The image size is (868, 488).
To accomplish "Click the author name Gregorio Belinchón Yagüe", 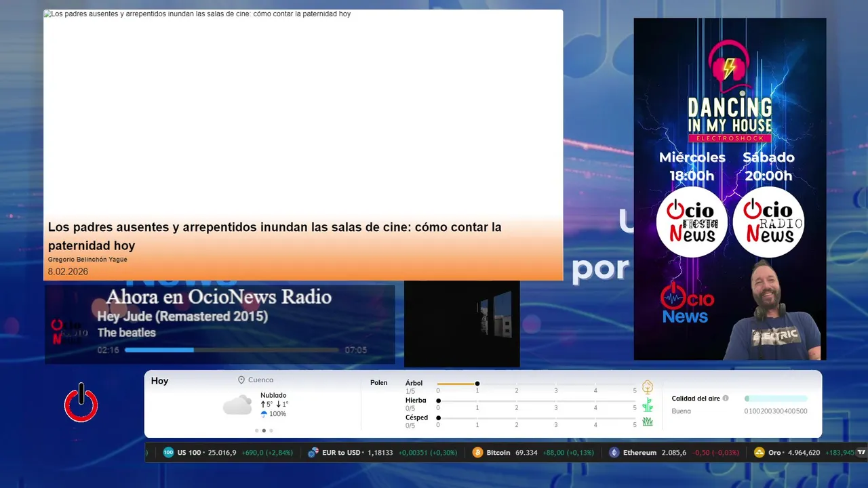I will pyautogui.click(x=87, y=260).
